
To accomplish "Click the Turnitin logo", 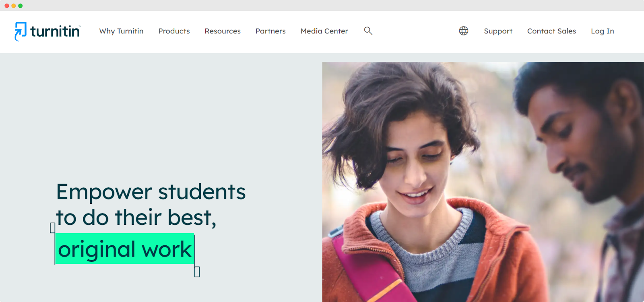I will pos(47,31).
